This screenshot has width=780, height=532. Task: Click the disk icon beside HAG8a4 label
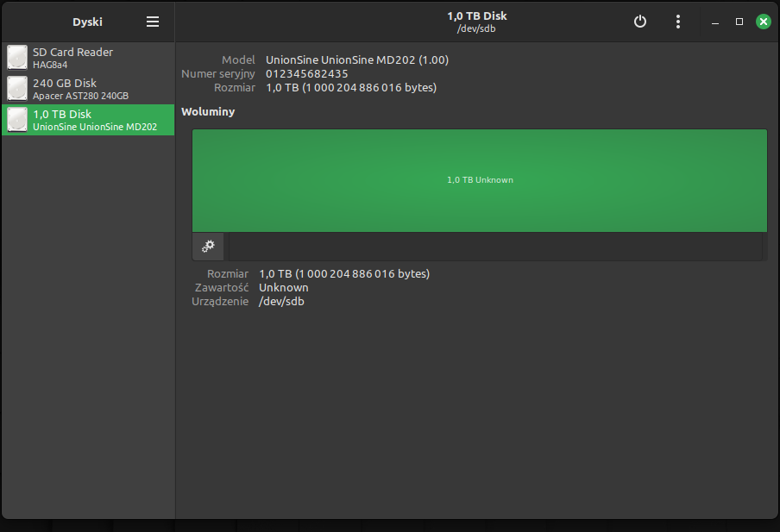[x=17, y=57]
